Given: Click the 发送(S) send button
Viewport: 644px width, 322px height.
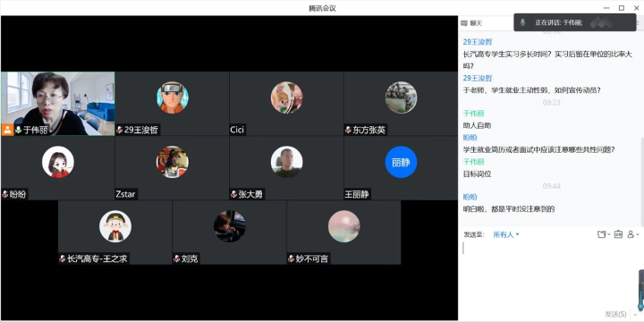Looking at the screenshot, I should 615,314.
